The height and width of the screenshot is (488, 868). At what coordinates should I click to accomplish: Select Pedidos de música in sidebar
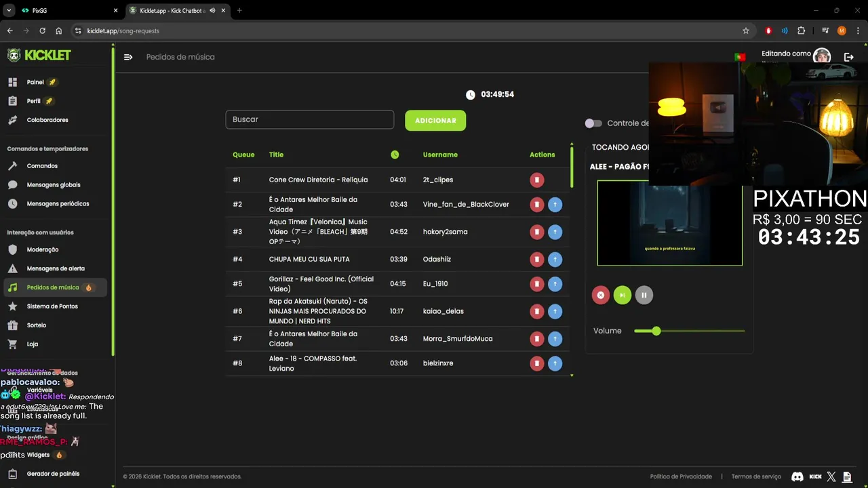coord(56,287)
